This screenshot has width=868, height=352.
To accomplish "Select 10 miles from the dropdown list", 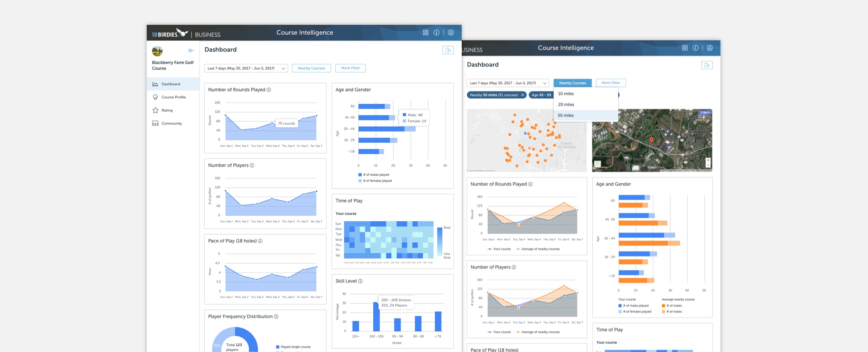I will click(x=566, y=94).
